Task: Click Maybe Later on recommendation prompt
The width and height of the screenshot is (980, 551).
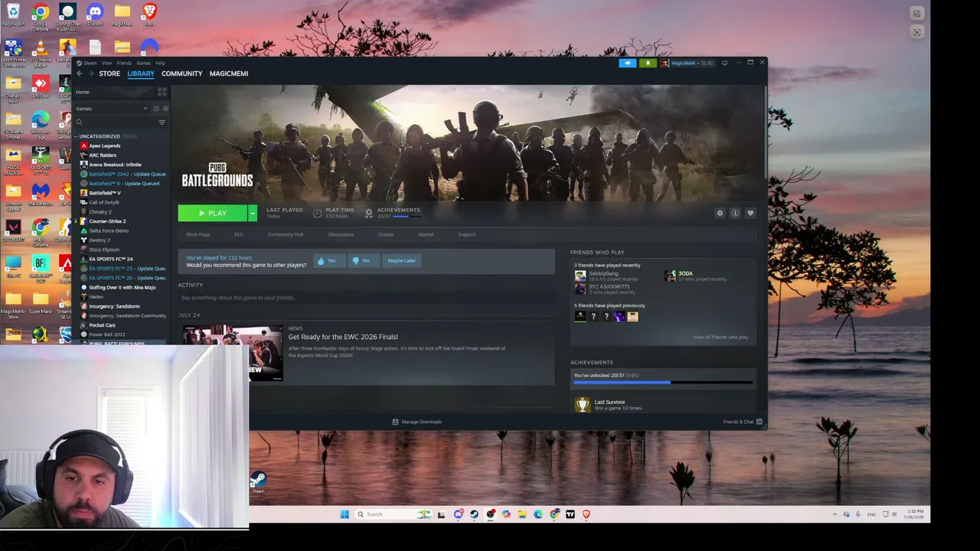Action: pos(401,261)
